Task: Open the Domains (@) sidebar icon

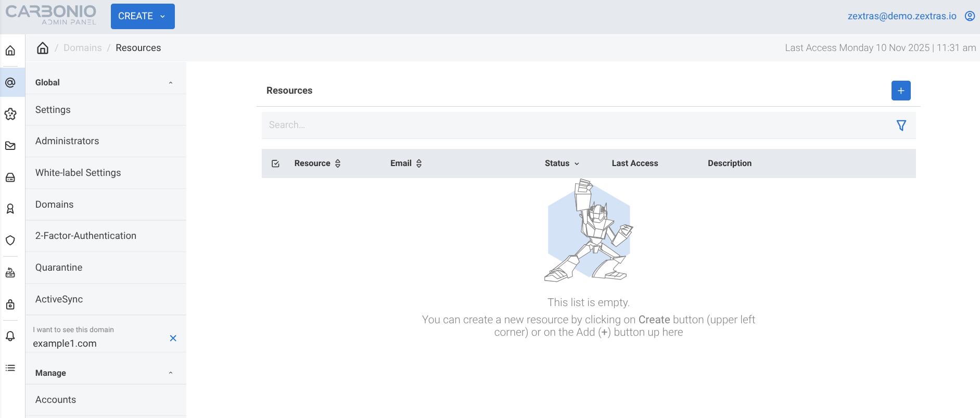Action: 10,82
